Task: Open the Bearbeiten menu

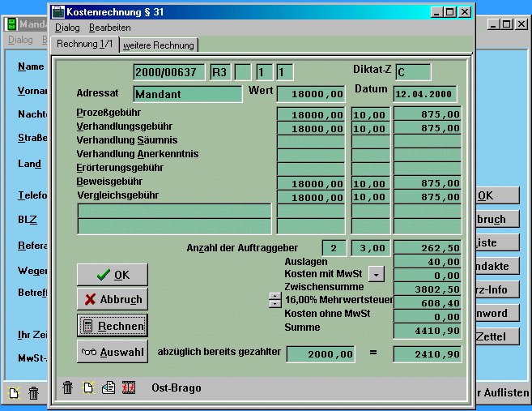Action: point(109,28)
